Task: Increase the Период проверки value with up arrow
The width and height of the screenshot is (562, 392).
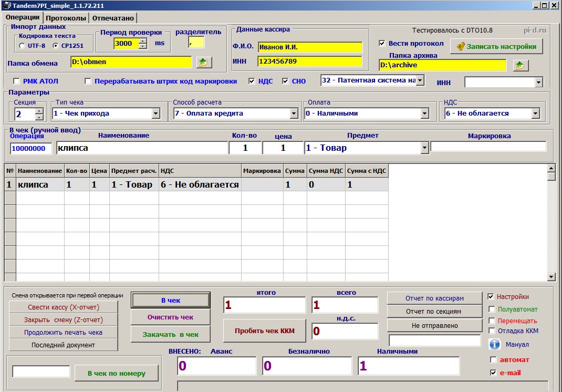Action: [143, 41]
